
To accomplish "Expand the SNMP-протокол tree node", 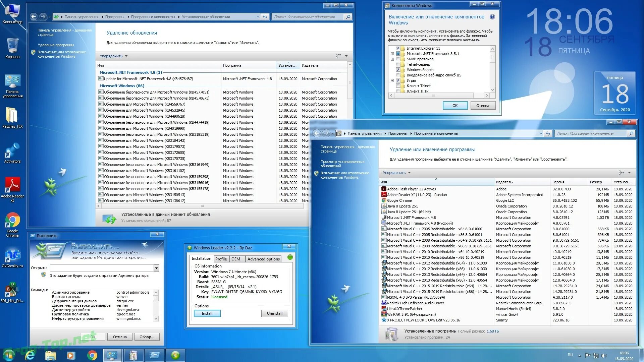I will point(392,59).
